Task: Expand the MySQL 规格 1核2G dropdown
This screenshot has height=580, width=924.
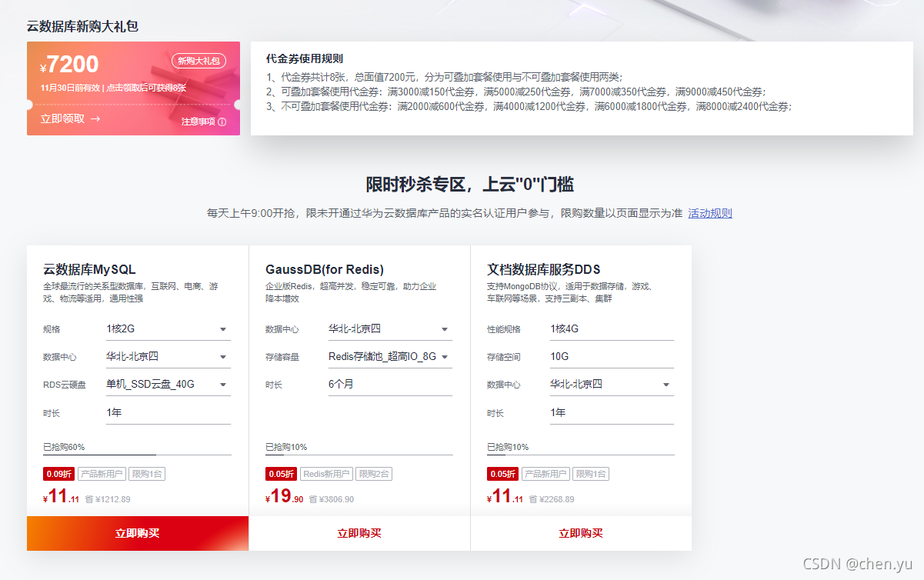Action: click(x=168, y=329)
